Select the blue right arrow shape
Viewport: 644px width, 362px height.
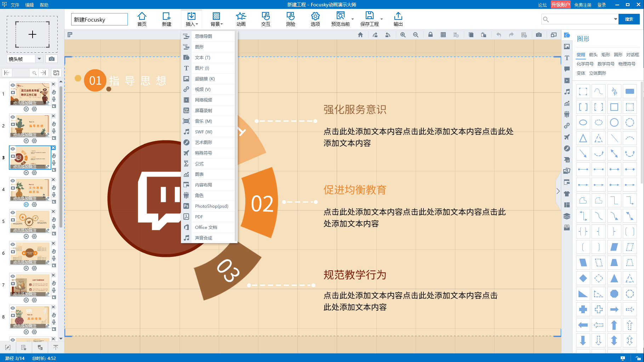[x=614, y=309]
